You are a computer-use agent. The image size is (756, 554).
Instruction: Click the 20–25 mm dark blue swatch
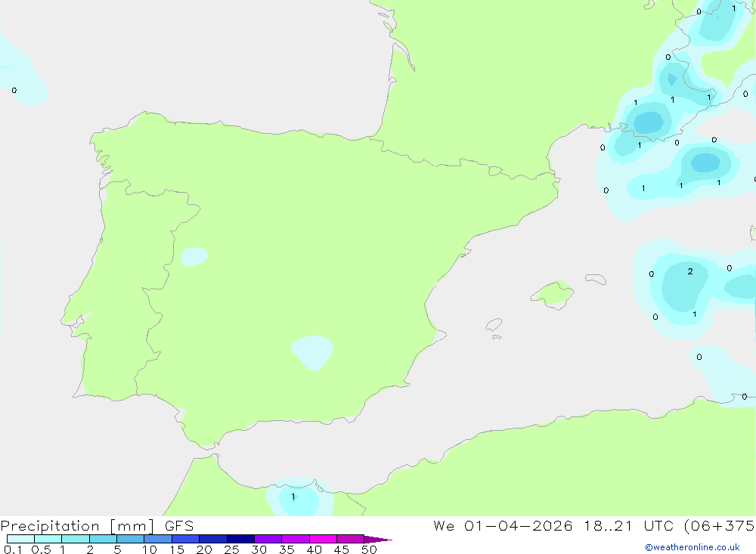[212, 539]
